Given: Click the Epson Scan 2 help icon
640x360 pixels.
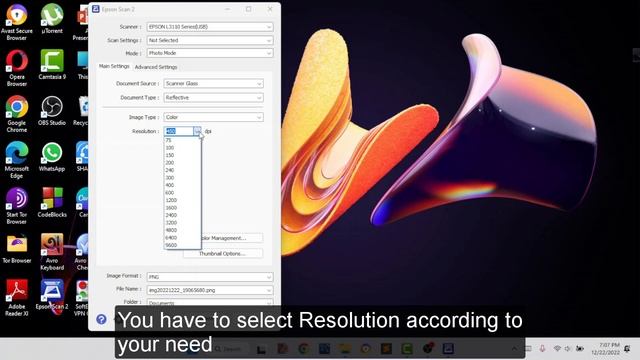Looking at the screenshot, I should coord(101,319).
